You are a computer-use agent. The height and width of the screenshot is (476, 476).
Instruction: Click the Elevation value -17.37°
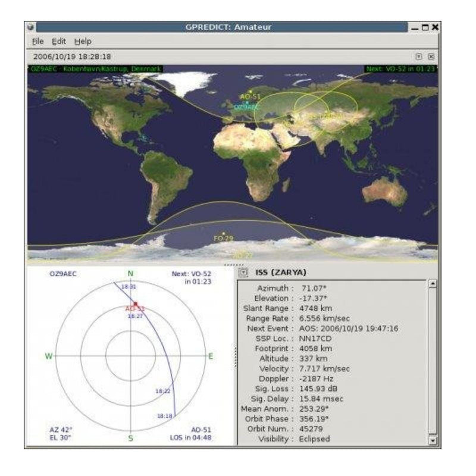click(x=313, y=299)
